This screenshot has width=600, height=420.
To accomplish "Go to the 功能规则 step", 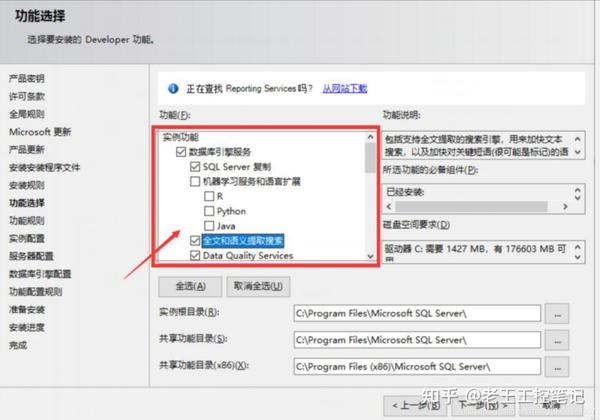I will pyautogui.click(x=27, y=221).
